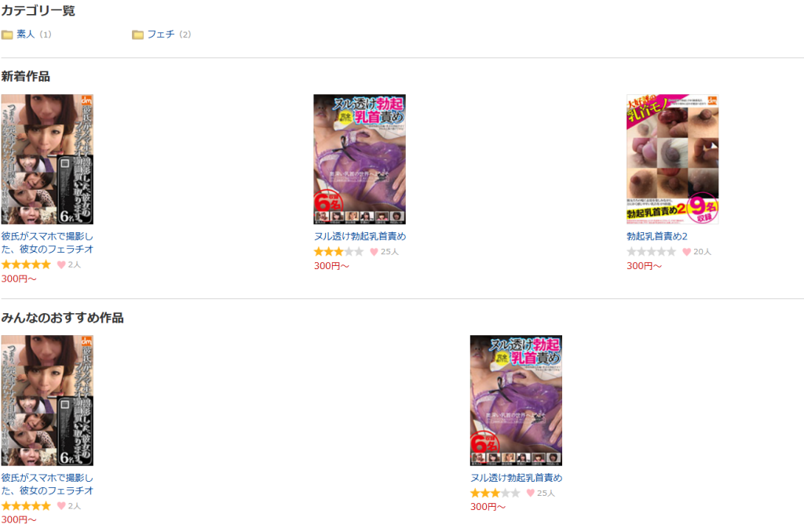Open the purple 6名 cover in 新着作品
This screenshot has height=532, width=804.
click(x=360, y=159)
